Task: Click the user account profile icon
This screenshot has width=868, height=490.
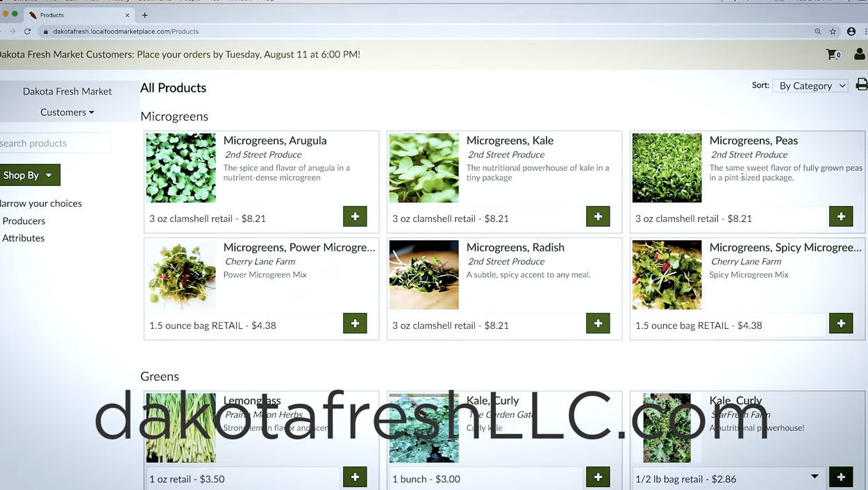Action: 859,54
